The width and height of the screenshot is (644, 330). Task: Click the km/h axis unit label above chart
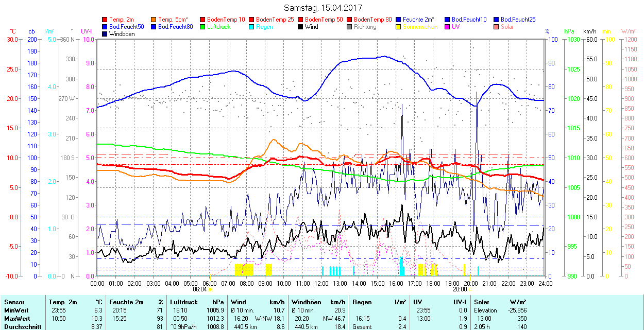(589, 31)
